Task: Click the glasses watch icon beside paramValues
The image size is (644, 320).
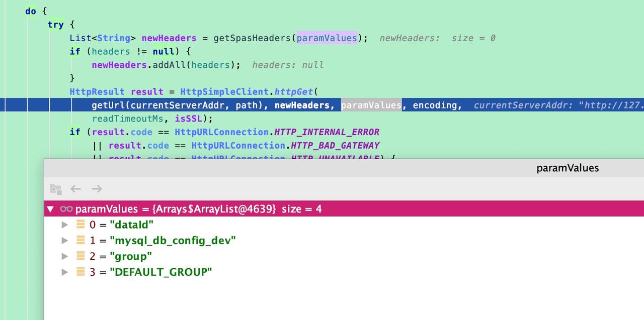Action: click(x=66, y=209)
